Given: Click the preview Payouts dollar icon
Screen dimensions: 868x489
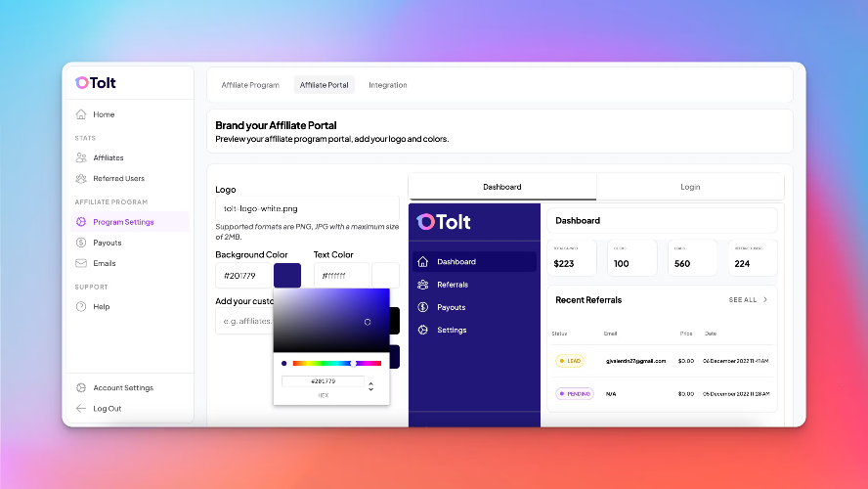Looking at the screenshot, I should (423, 307).
